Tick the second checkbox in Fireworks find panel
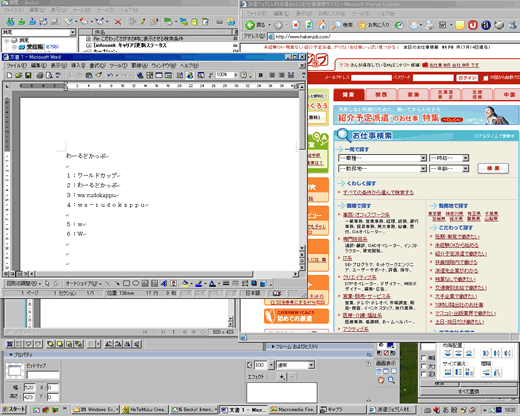The height and width of the screenshot is (416, 520). [x=423, y=366]
